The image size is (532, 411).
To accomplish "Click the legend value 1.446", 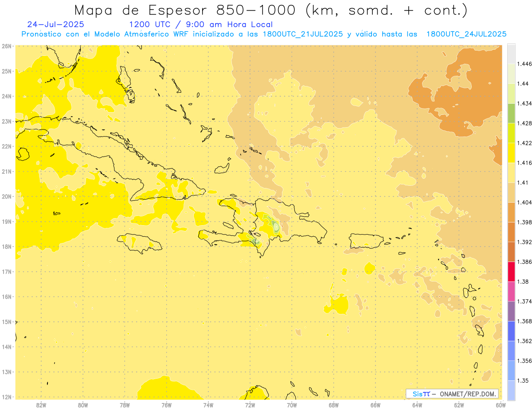I will click(524, 64).
